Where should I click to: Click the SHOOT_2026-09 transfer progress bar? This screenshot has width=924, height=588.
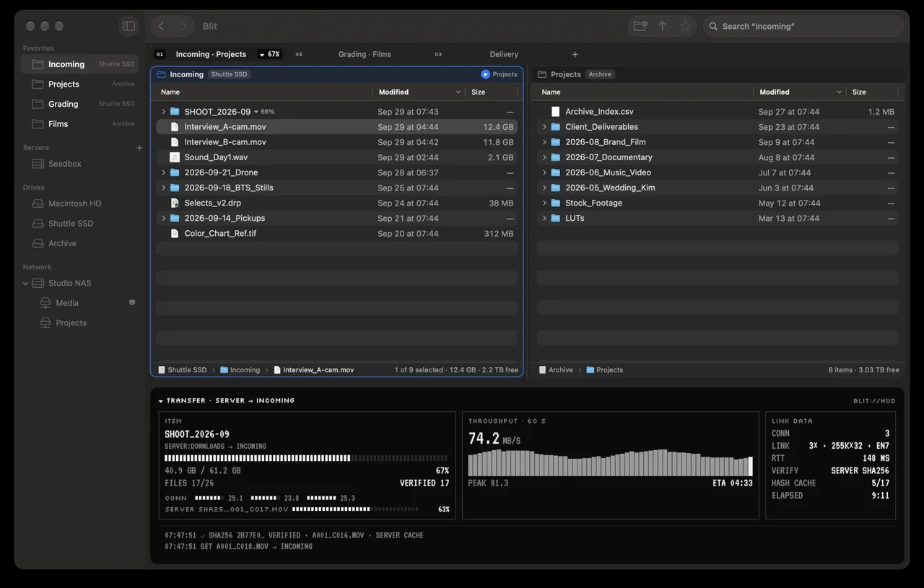pos(306,458)
